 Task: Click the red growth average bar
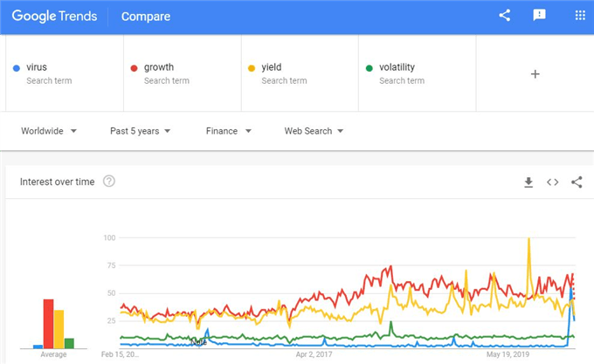pos(49,324)
